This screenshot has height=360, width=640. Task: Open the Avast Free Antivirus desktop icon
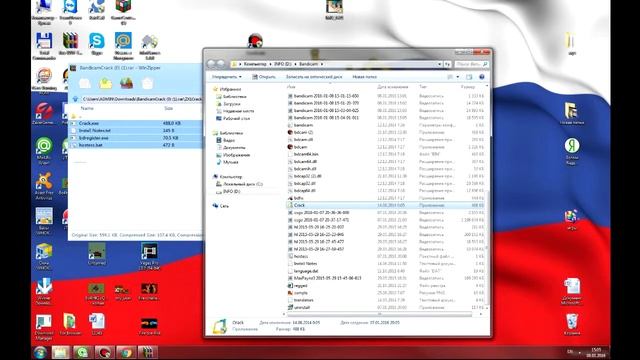click(x=44, y=186)
